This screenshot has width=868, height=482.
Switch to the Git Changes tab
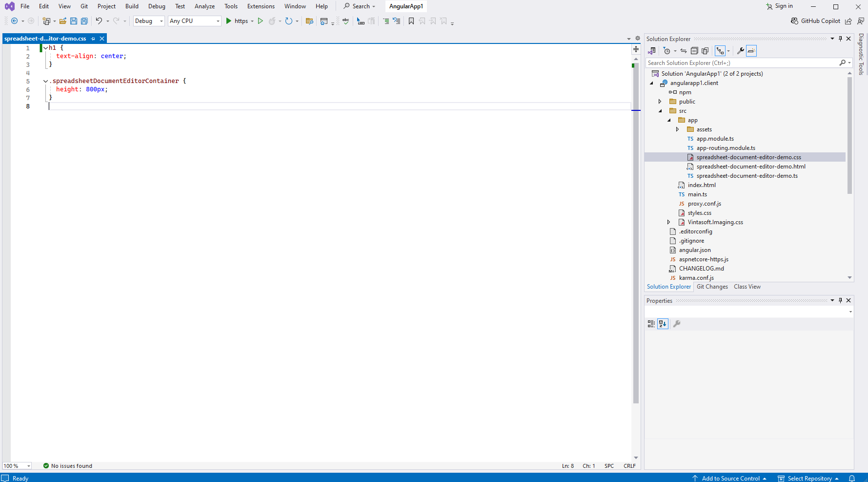click(x=712, y=287)
